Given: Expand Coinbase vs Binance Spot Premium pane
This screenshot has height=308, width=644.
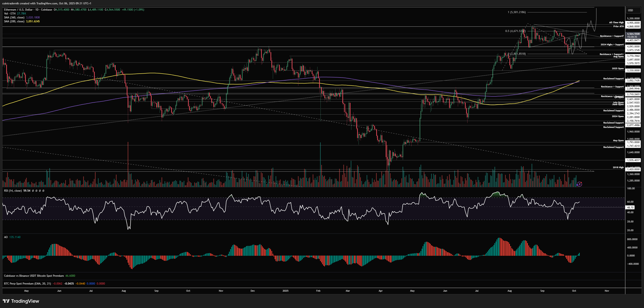Looking at the screenshot, I should coord(34,276).
